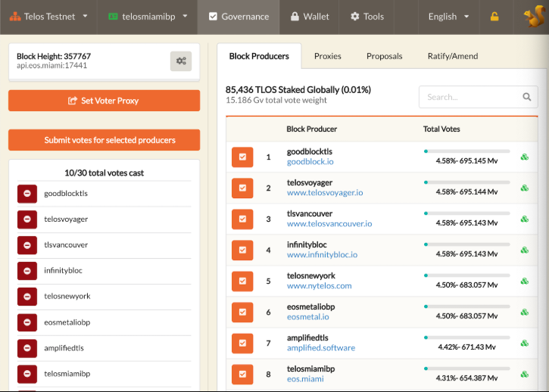Open the www.telosvoyager.io link
549x392 pixels.
point(325,193)
